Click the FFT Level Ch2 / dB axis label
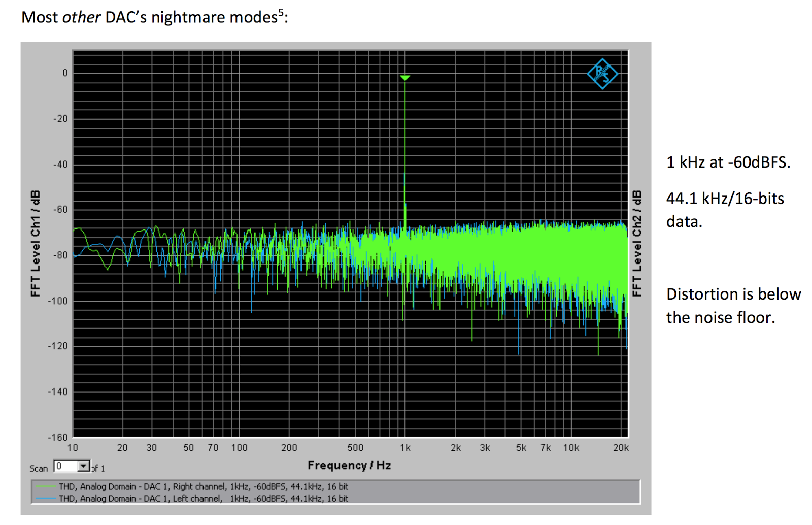Viewport: 812px width, 525px height. click(637, 244)
